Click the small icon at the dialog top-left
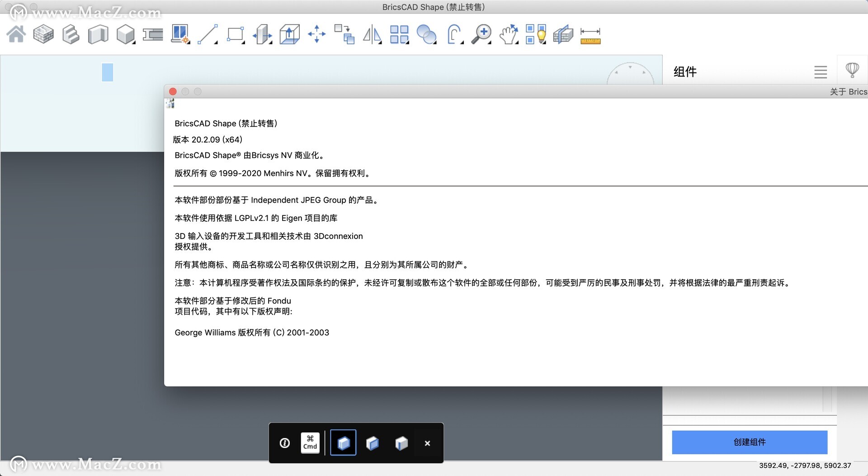 170,104
